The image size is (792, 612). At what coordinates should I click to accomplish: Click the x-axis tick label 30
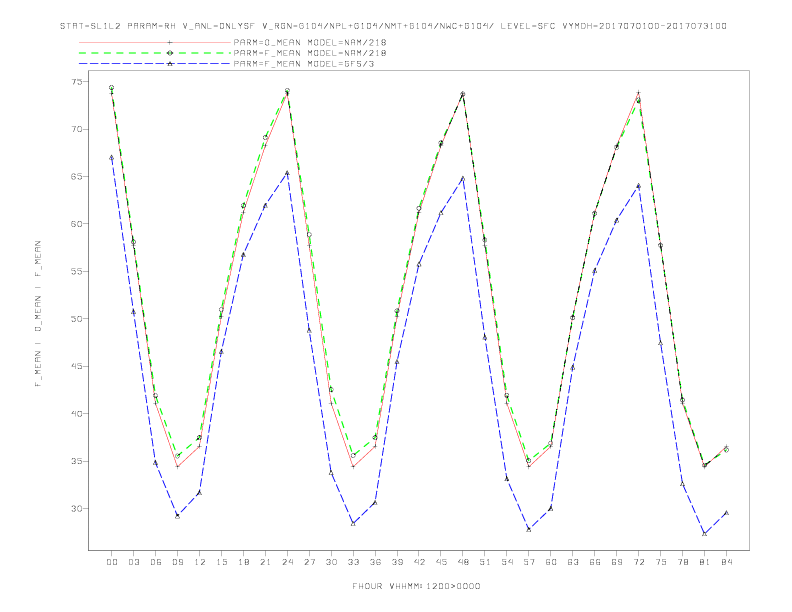tap(331, 562)
